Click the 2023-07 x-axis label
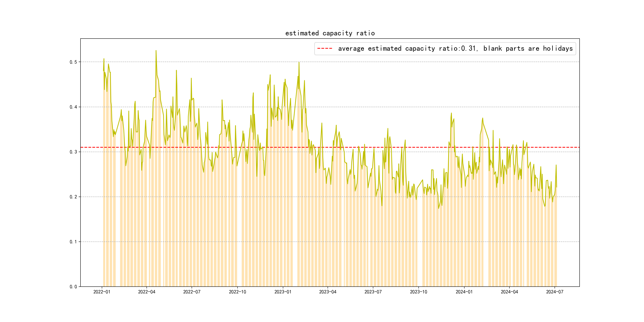Screen dimensions: 644x322 point(373,292)
